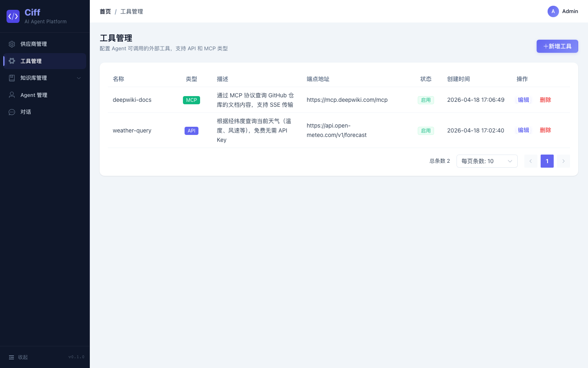The width and height of the screenshot is (588, 368).
Task: Click the AI Agent Platform subtitle
Action: click(45, 22)
